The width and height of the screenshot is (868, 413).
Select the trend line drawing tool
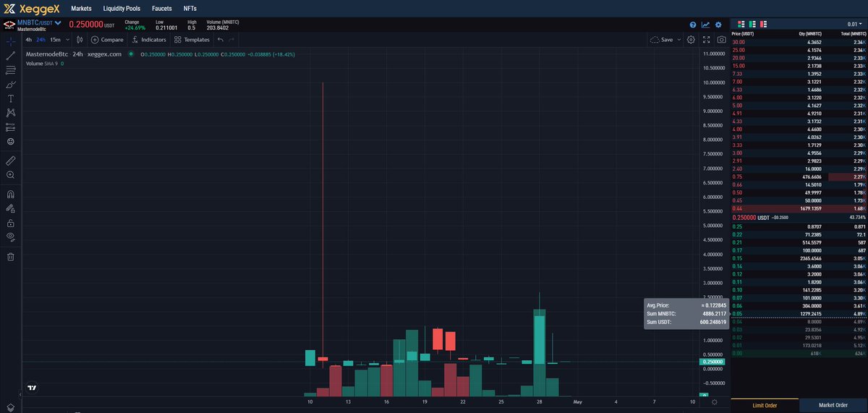[x=10, y=55]
